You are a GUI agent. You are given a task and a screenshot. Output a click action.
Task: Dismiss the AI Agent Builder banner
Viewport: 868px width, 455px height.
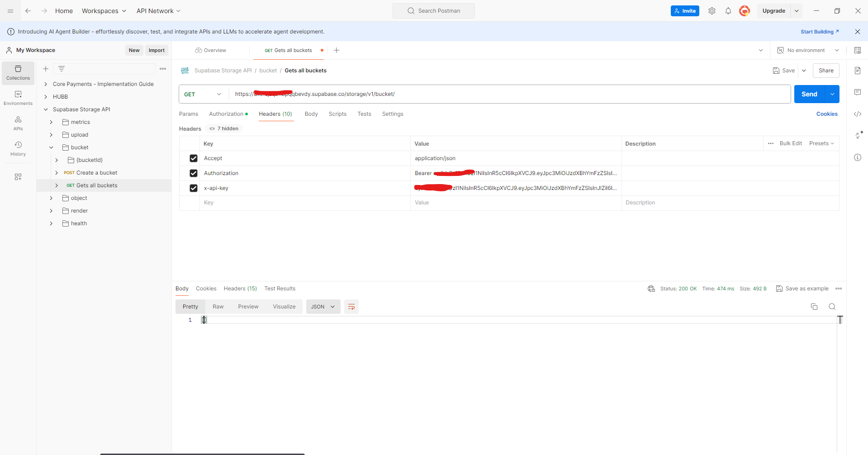pyautogui.click(x=858, y=32)
